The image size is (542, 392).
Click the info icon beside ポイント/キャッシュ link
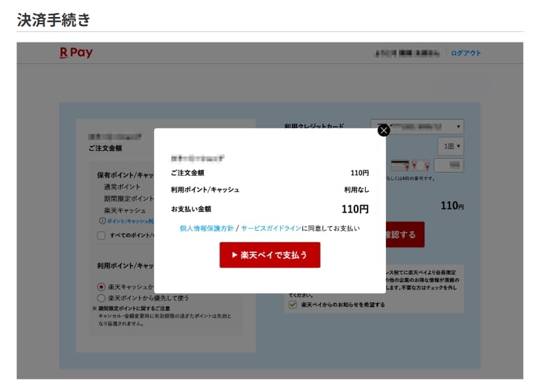pyautogui.click(x=102, y=221)
